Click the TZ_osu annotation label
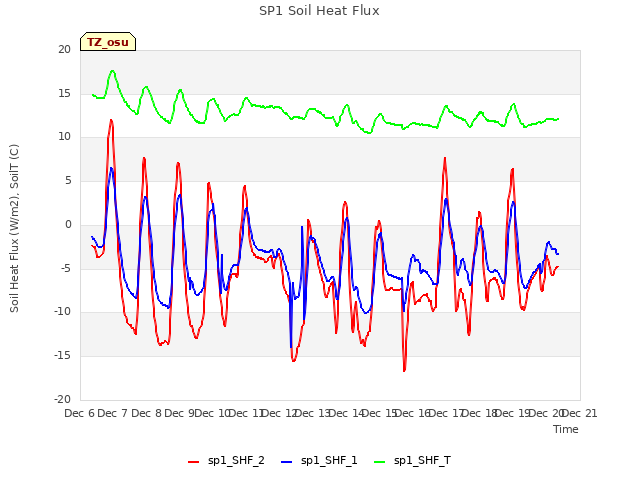The image size is (640, 480). pos(108,42)
